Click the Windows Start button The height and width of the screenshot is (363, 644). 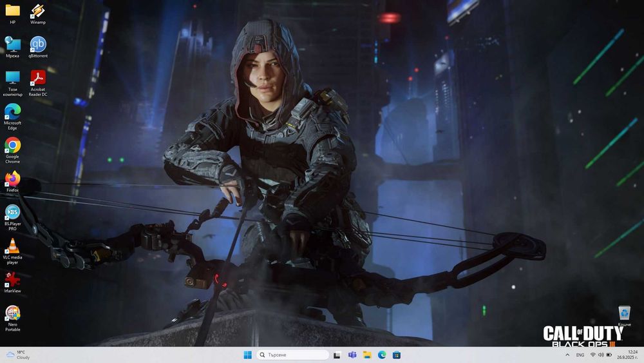(x=248, y=355)
